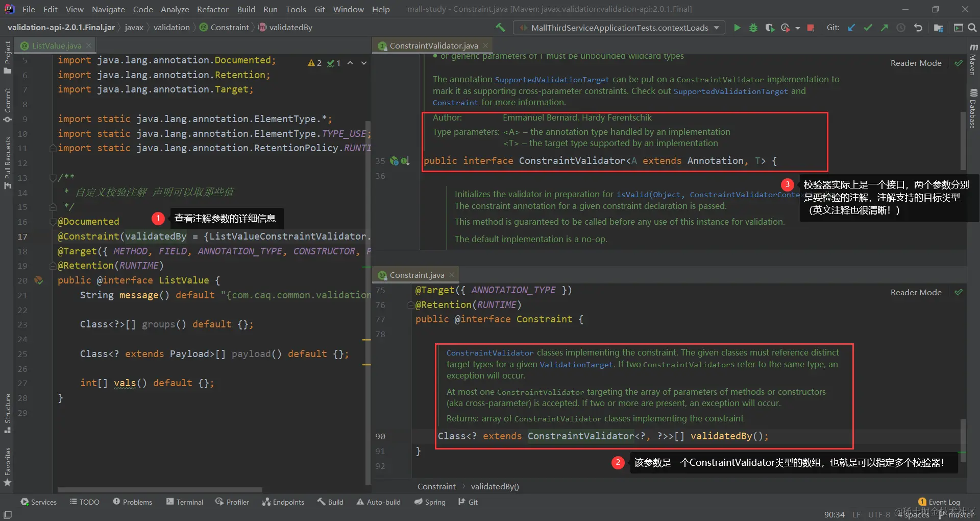Select the ConstraintValidator.java tab

[434, 46]
